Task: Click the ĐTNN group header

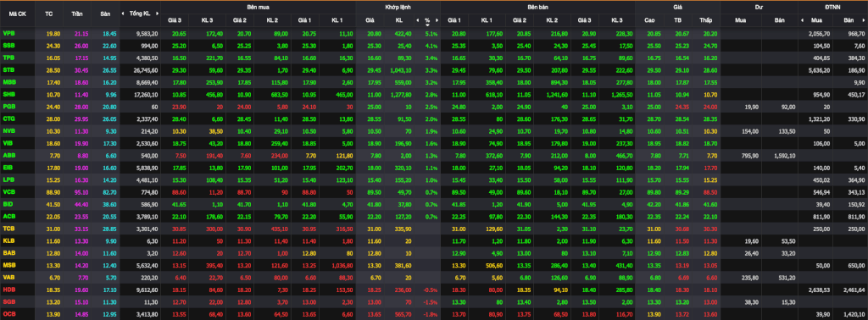Action: (x=832, y=6)
